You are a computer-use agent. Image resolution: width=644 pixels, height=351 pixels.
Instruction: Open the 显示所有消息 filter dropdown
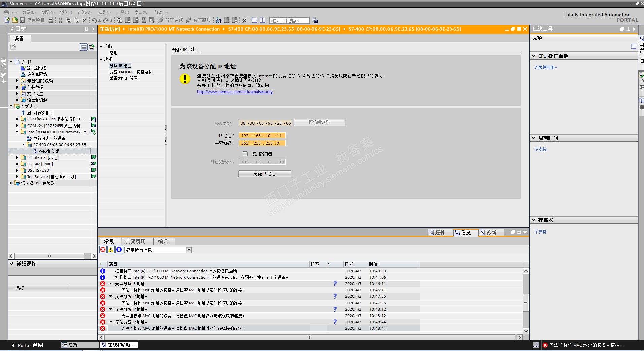189,250
